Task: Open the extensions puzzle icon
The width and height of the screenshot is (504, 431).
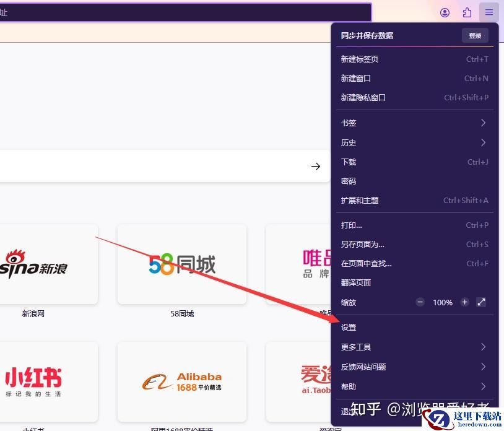Action: [x=467, y=12]
